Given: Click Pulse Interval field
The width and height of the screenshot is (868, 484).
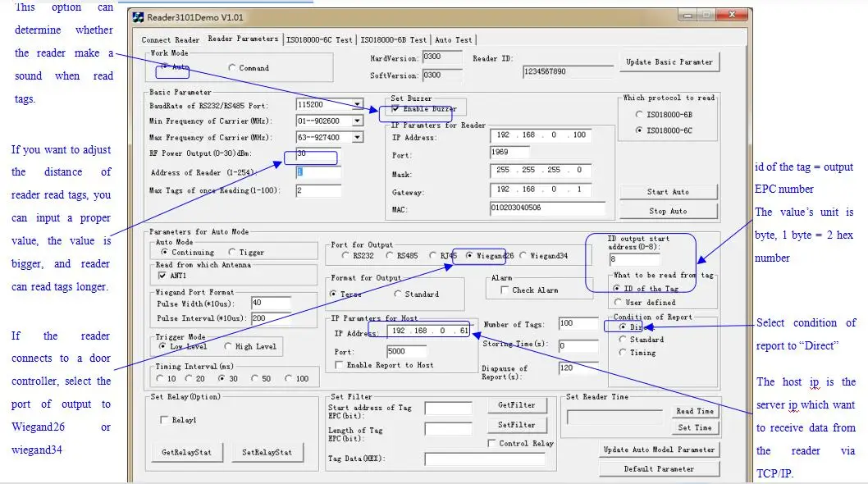Looking at the screenshot, I should 271,318.
